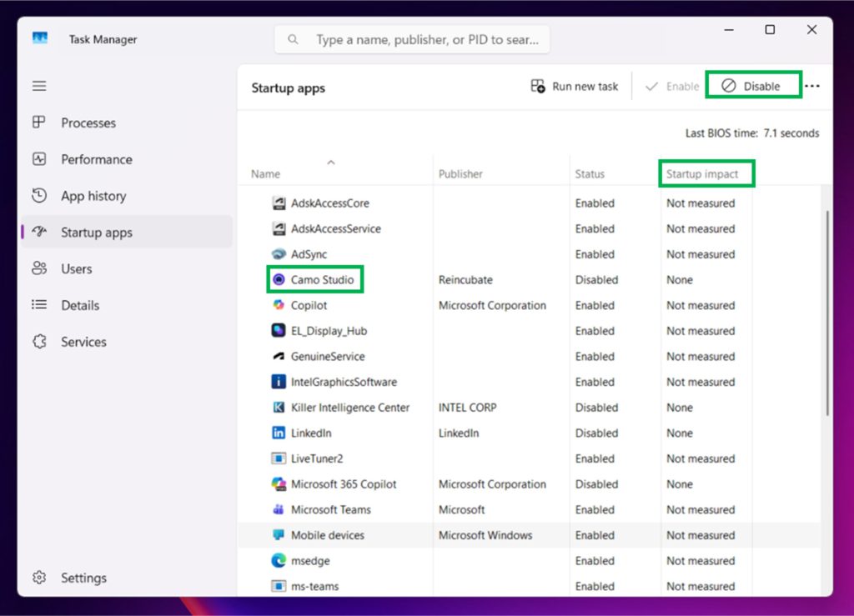Click the Services puzzle icon
The height and width of the screenshot is (616, 854).
click(39, 342)
